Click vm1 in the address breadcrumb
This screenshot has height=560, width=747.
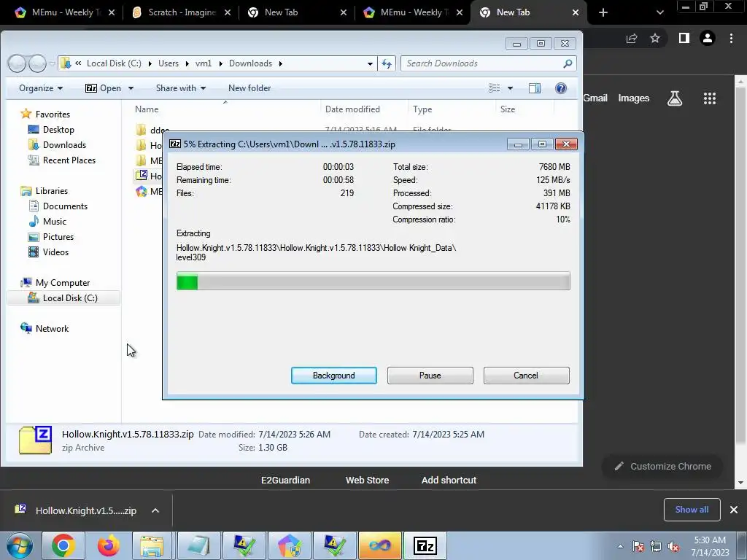tap(204, 63)
